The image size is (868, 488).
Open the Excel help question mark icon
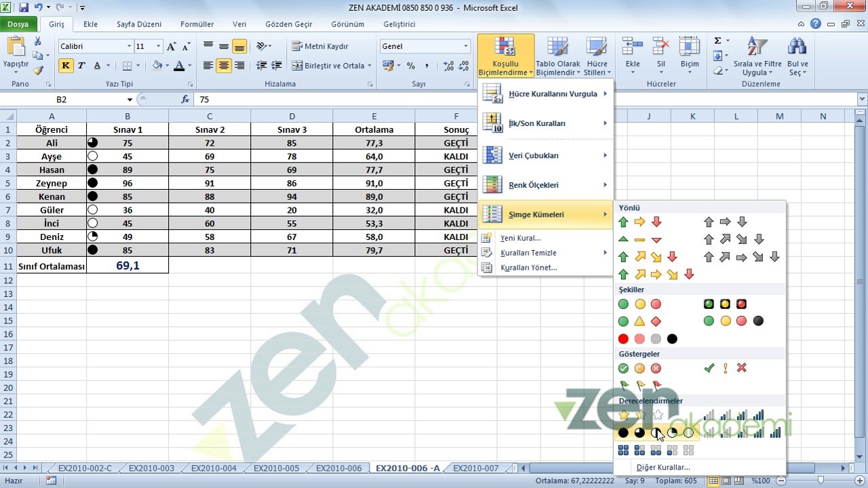point(816,24)
